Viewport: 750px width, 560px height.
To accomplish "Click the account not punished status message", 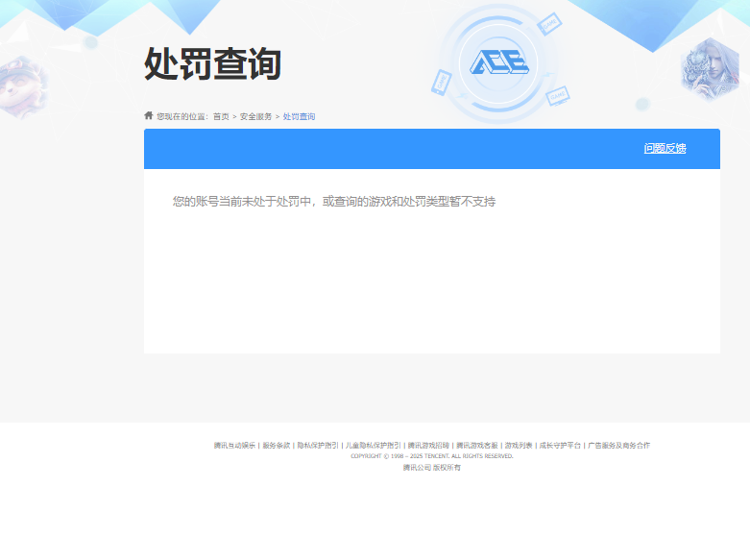I will click(x=333, y=202).
